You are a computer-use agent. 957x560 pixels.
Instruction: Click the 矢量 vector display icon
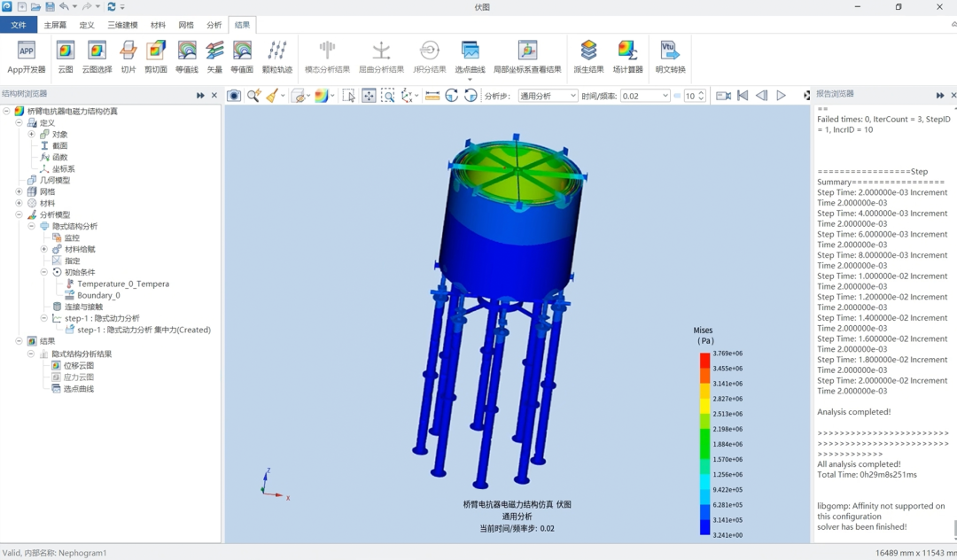[214, 57]
